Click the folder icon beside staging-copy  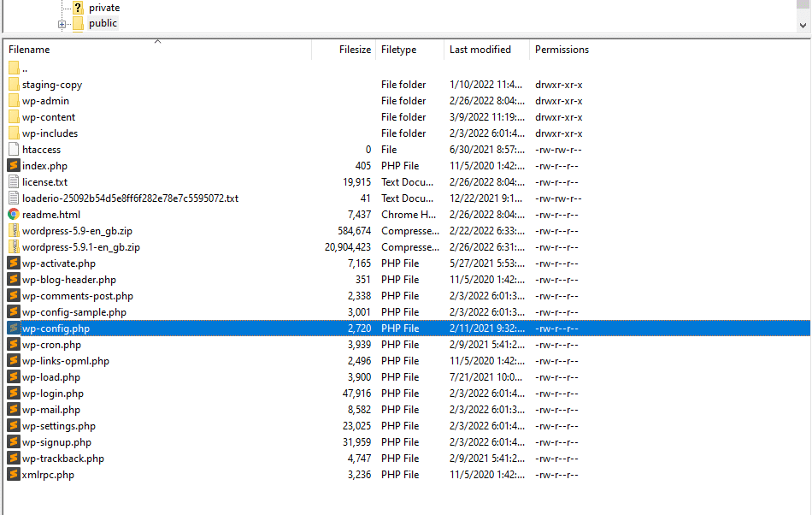(12, 84)
